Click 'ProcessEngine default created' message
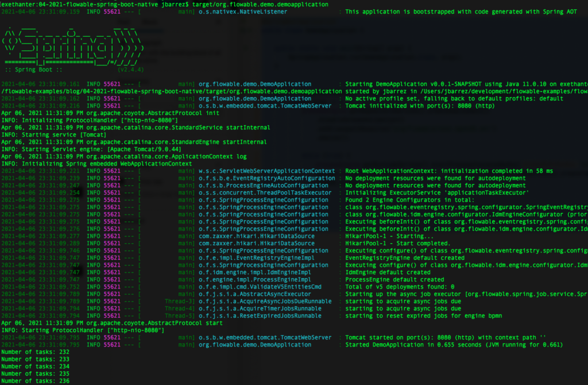The image size is (588, 385). [395, 280]
